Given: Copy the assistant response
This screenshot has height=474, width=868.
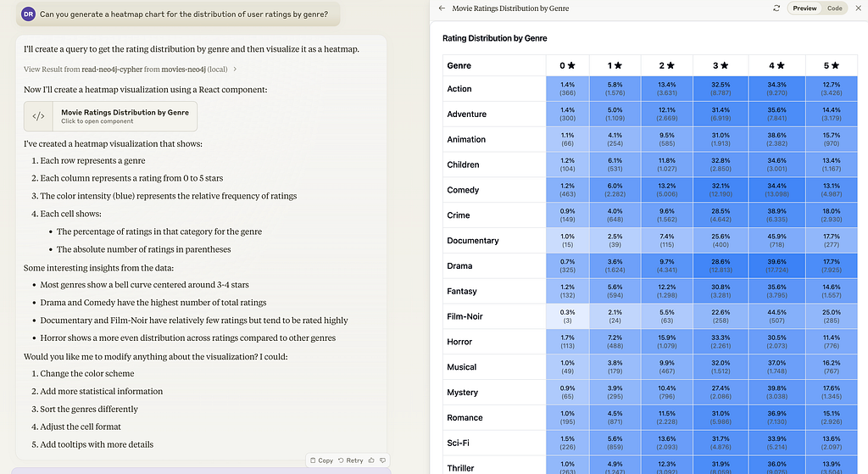Looking at the screenshot, I should 321,460.
